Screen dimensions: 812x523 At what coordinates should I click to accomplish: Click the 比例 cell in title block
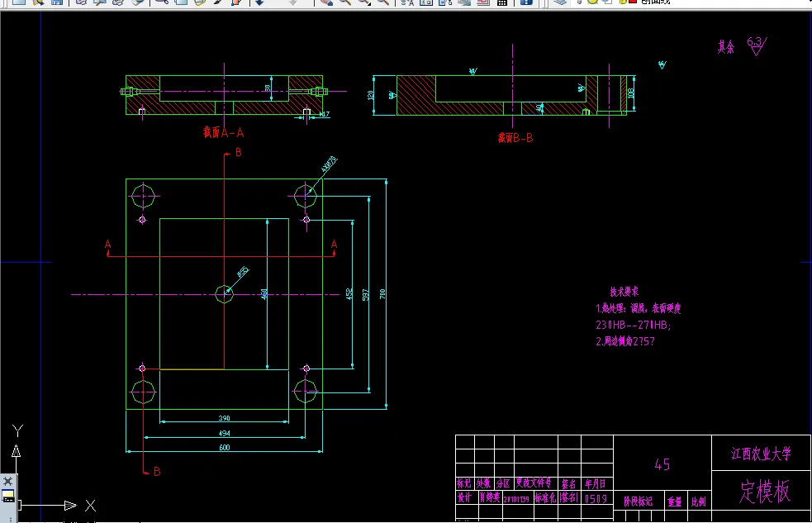coord(699,502)
